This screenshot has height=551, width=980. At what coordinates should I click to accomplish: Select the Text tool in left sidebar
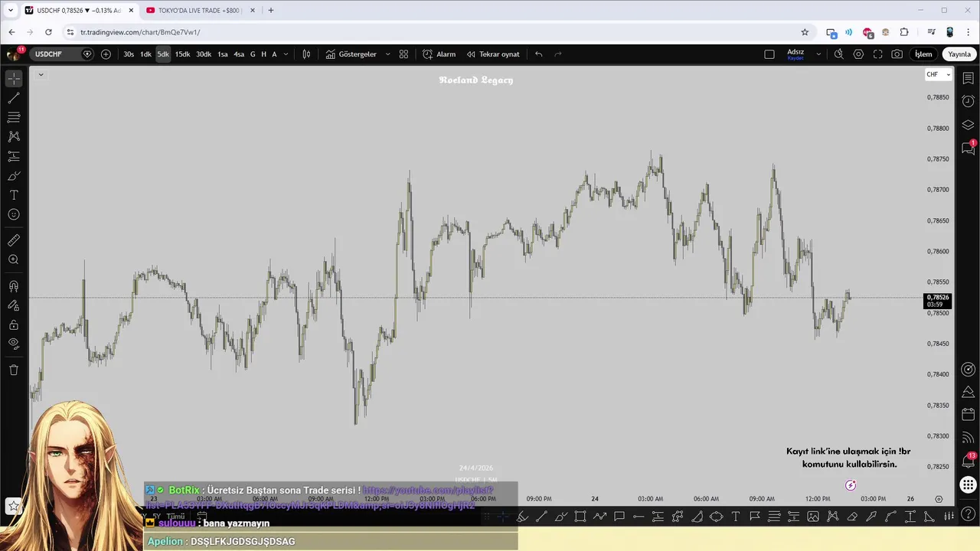point(14,195)
